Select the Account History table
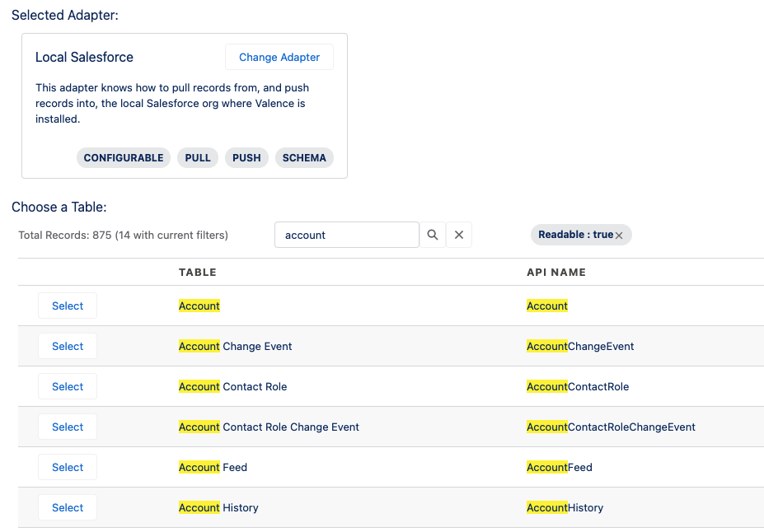The width and height of the screenshot is (764, 532). click(x=68, y=507)
